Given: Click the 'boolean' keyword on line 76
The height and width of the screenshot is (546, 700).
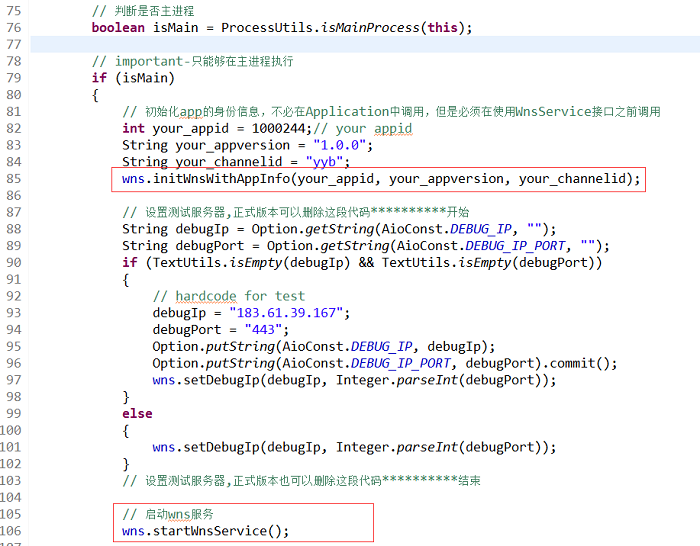Looking at the screenshot, I should pos(118,28).
